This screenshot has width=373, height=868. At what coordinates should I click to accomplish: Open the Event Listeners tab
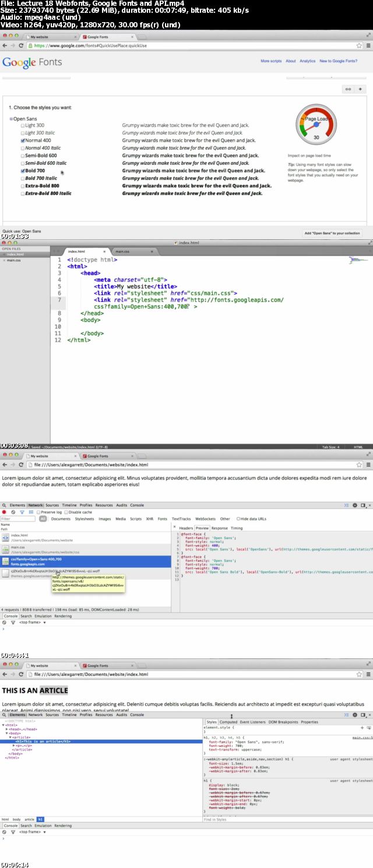[253, 722]
